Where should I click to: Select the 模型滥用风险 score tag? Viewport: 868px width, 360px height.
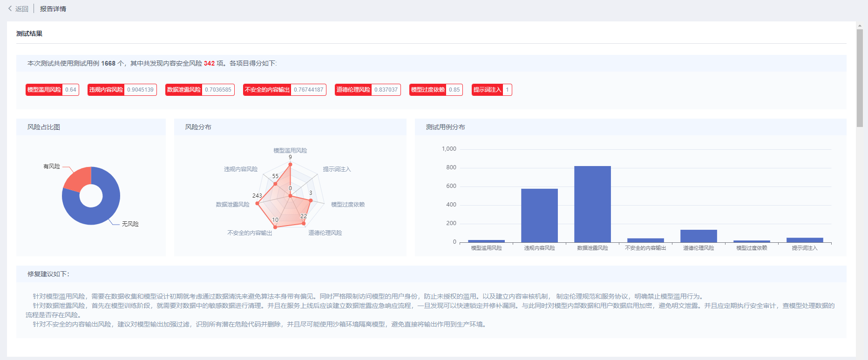click(x=52, y=90)
